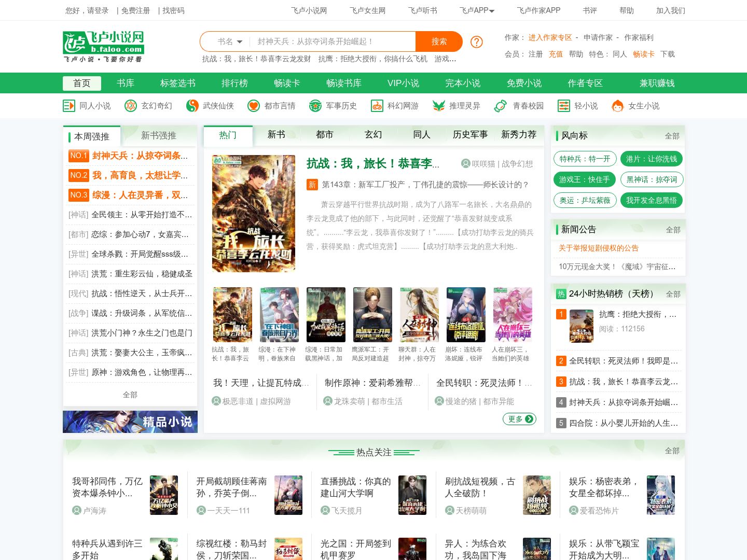Viewport: 747px width, 560px height.
Task: Click author icon beside 慢途的猪
Action: click(x=439, y=401)
